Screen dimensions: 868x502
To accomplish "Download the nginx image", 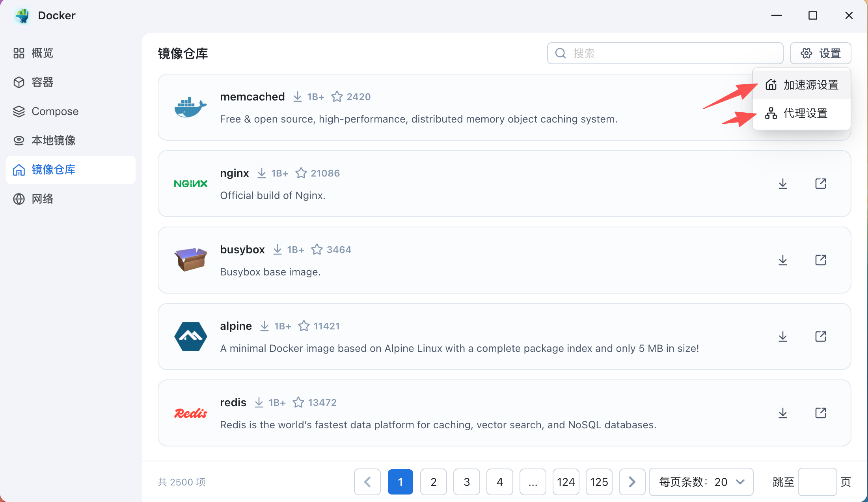I will point(782,184).
